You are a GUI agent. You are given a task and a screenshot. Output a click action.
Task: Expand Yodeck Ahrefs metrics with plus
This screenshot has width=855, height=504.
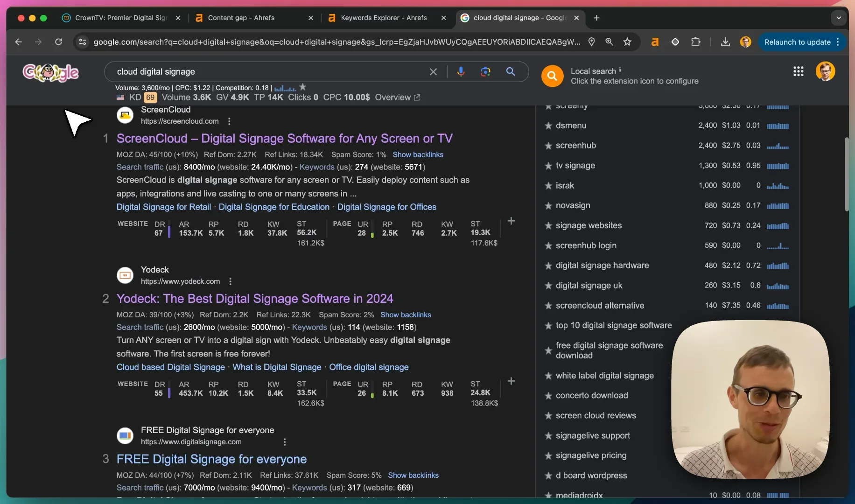coord(511,381)
